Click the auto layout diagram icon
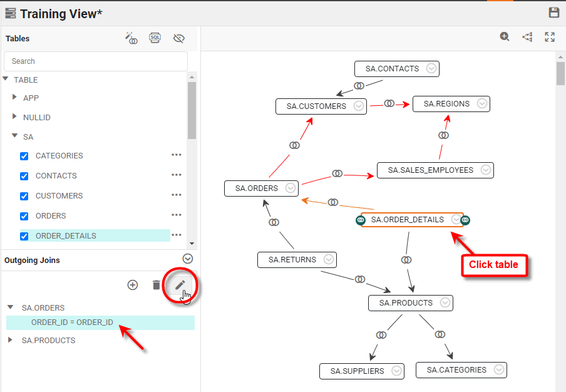The image size is (566, 392). pos(527,37)
